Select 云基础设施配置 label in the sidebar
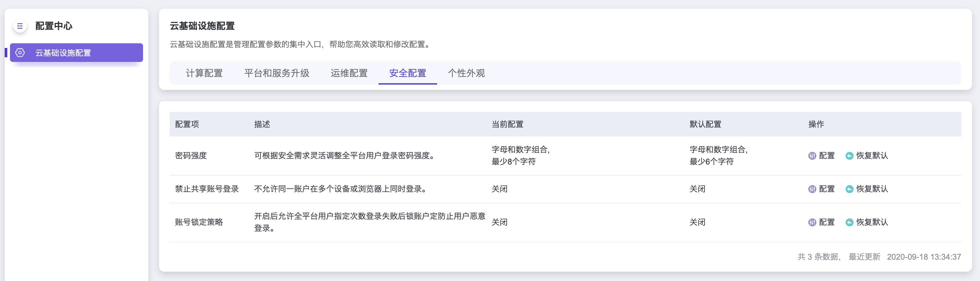This screenshot has width=980, height=281. click(63, 53)
